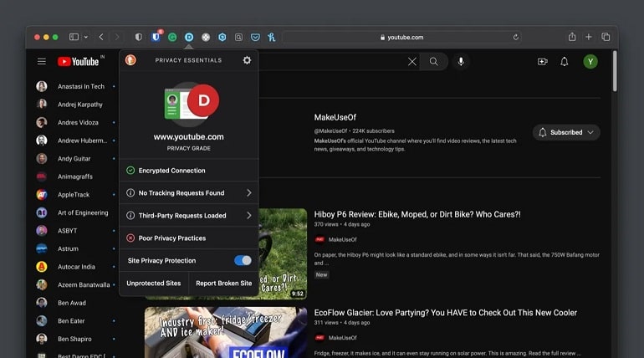Viewport: 644px width, 358px height.
Task: Click the Encrypted Connection row
Action: point(189,171)
